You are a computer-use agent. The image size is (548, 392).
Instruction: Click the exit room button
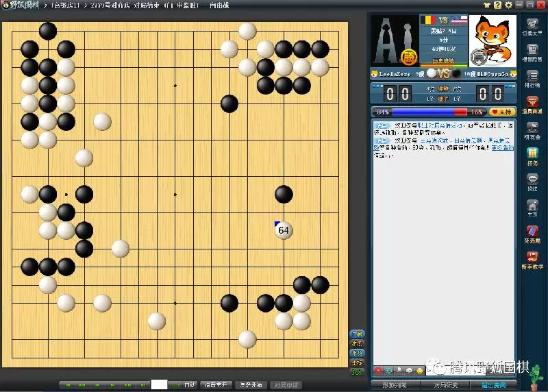[493, 384]
